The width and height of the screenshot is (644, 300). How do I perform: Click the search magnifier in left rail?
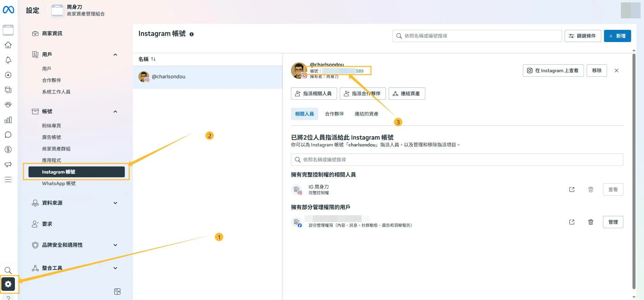point(8,270)
